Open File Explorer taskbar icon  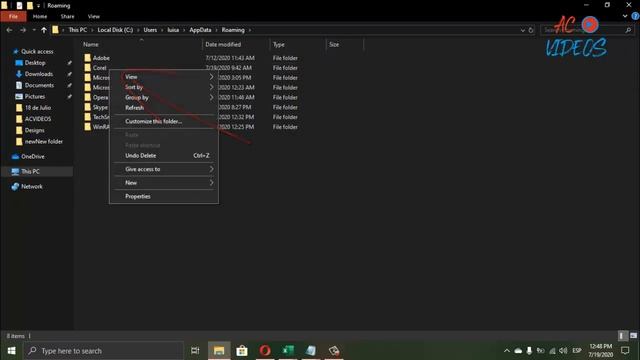[x=219, y=351]
